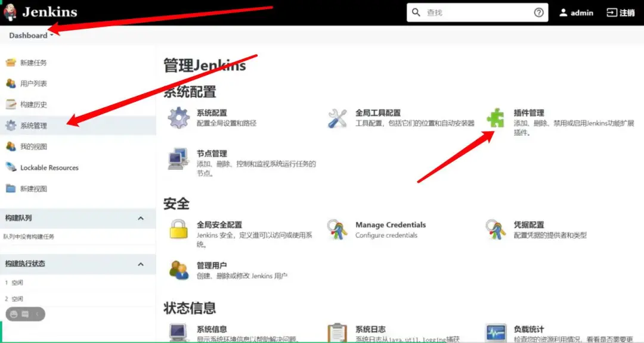Image resolution: width=644 pixels, height=343 pixels.
Task: Click the 全局安全配置 padlock icon
Action: click(179, 229)
